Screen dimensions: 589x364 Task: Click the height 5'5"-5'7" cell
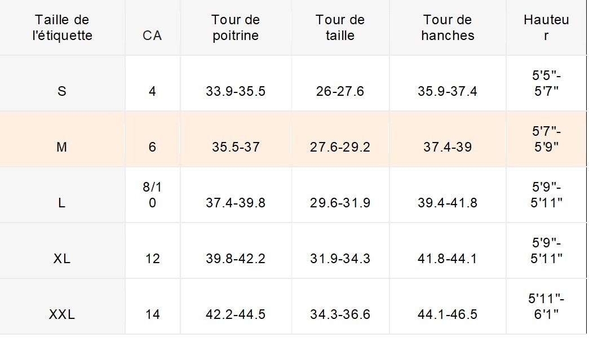(546, 83)
